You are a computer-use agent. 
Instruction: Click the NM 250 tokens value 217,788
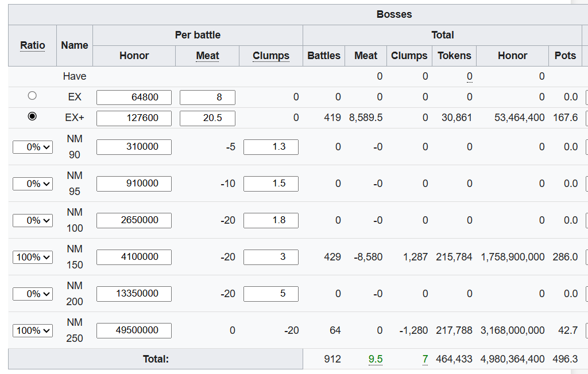pyautogui.click(x=454, y=330)
